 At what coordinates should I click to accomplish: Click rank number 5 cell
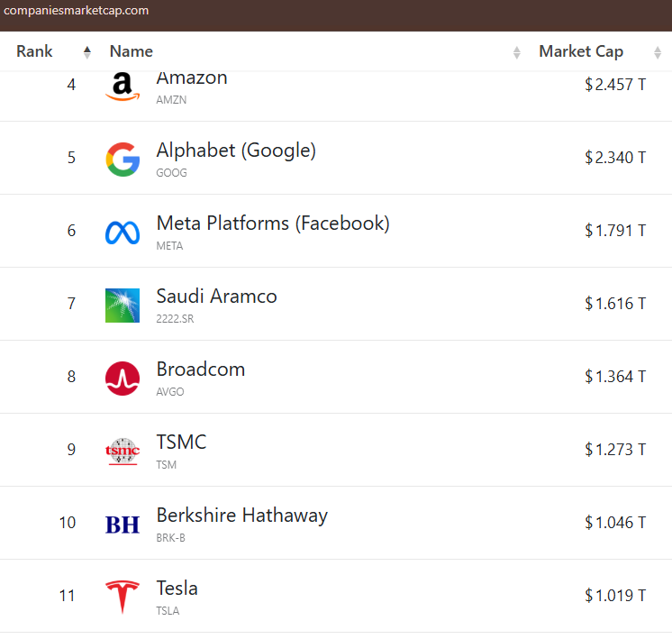pos(71,158)
